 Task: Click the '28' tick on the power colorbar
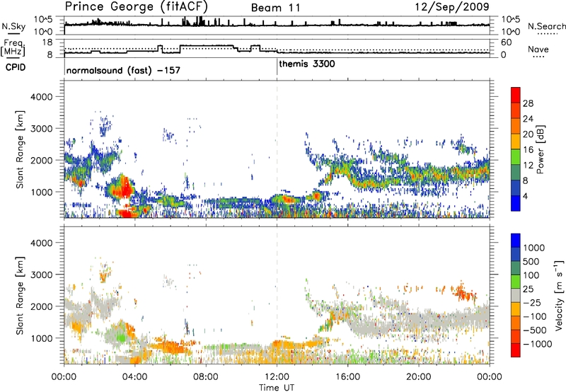coord(528,103)
